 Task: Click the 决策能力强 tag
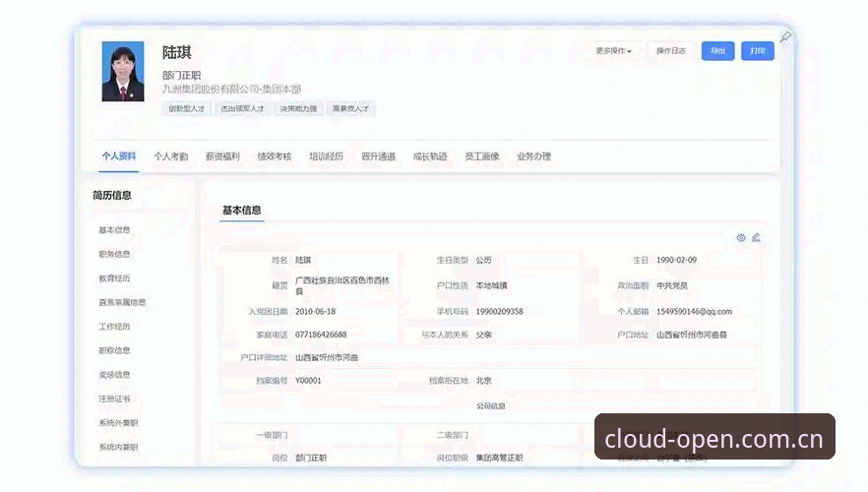pyautogui.click(x=298, y=109)
